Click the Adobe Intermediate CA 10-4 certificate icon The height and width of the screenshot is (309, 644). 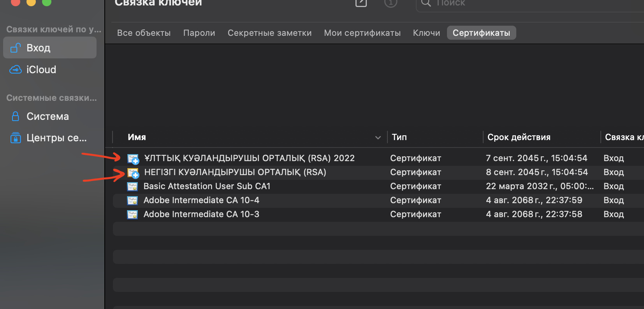(132, 200)
